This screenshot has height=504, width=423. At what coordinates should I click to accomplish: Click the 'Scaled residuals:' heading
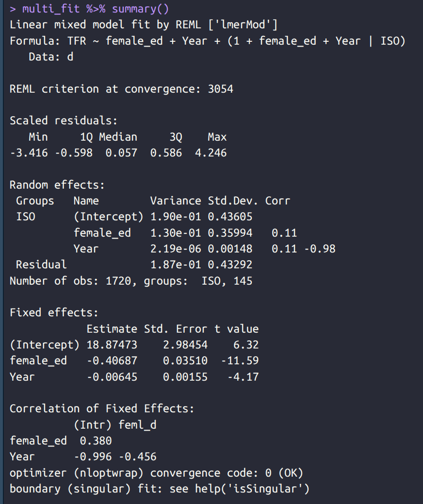64,120
